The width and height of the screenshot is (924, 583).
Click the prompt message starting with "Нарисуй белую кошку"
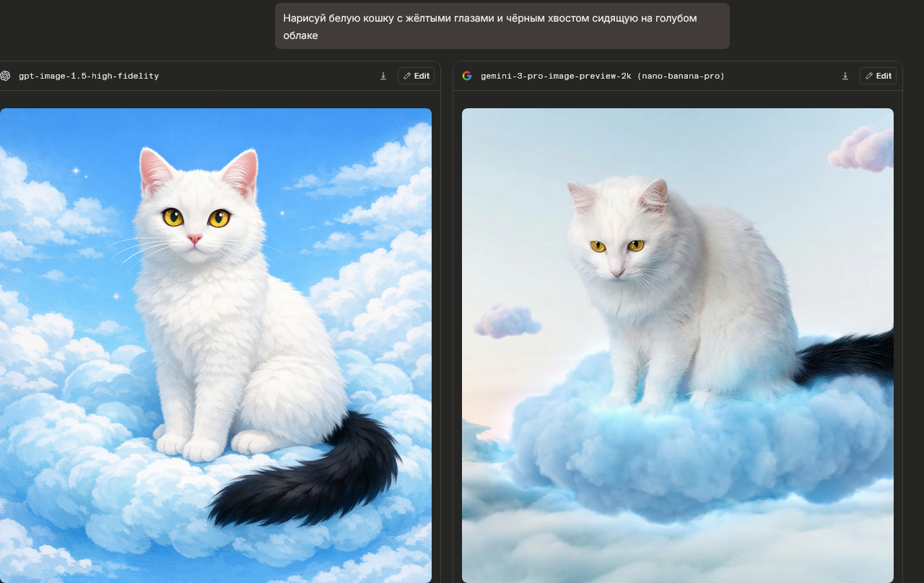(502, 26)
